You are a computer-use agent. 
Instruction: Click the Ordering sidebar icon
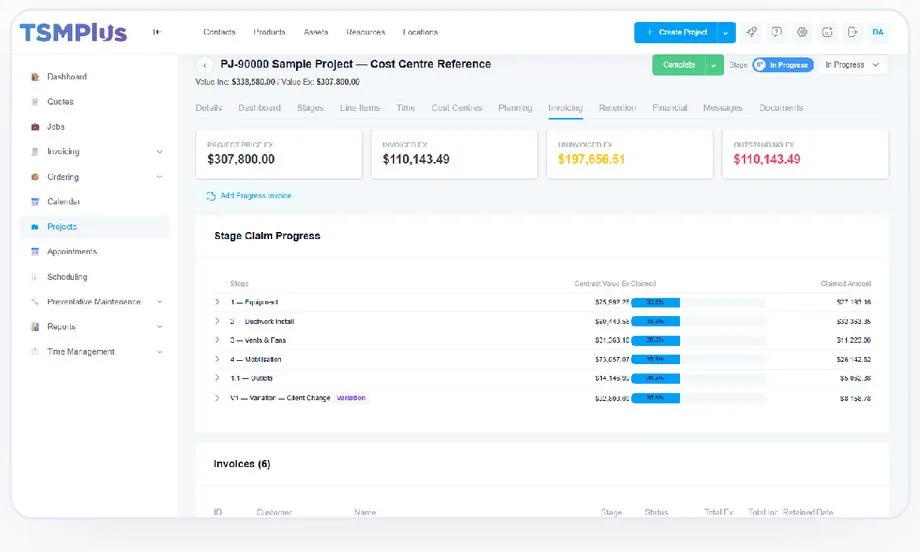coord(35,177)
